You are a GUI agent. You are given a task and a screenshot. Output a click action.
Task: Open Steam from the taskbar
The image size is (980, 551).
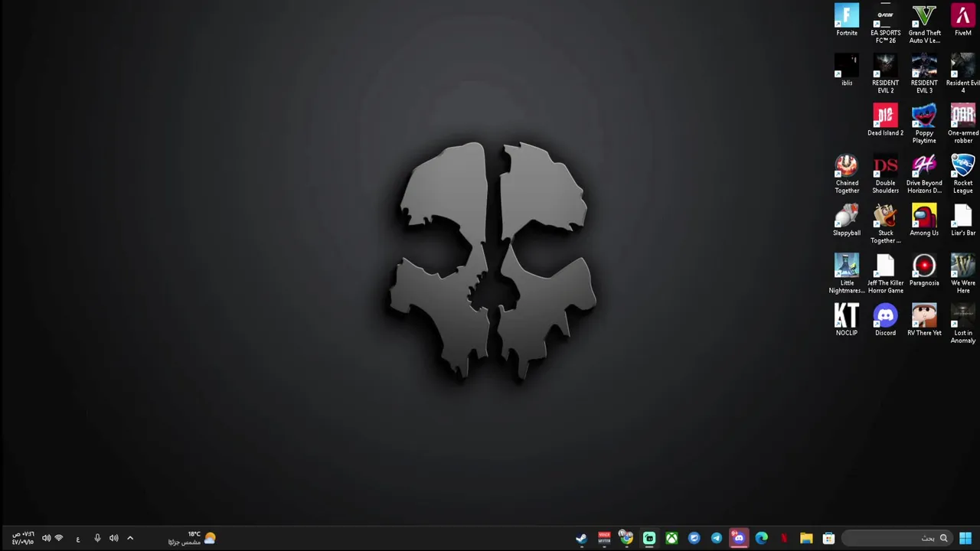click(x=582, y=538)
